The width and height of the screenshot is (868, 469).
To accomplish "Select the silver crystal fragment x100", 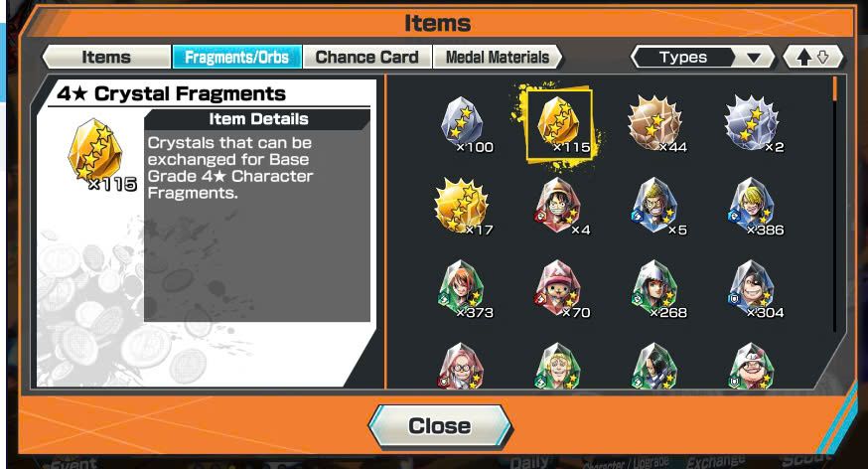I will pos(464,123).
